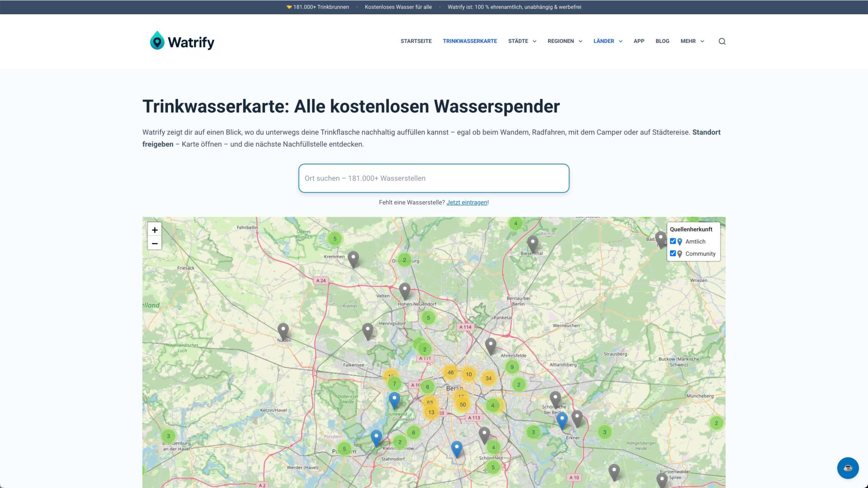Select the gray pin at Biesenthal
This screenshot has height=488, width=868.
tap(533, 244)
